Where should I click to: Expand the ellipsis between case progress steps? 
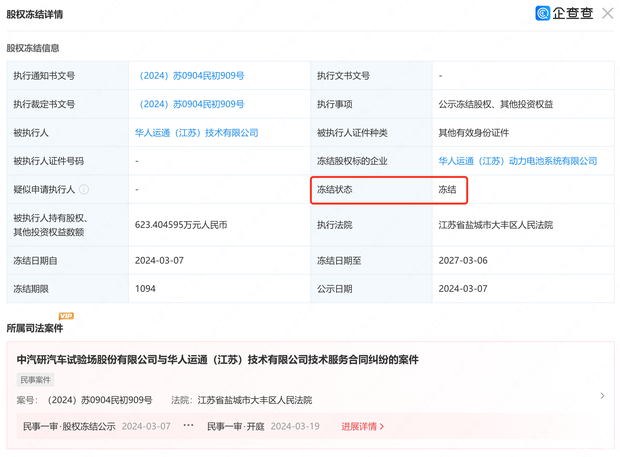(189, 425)
